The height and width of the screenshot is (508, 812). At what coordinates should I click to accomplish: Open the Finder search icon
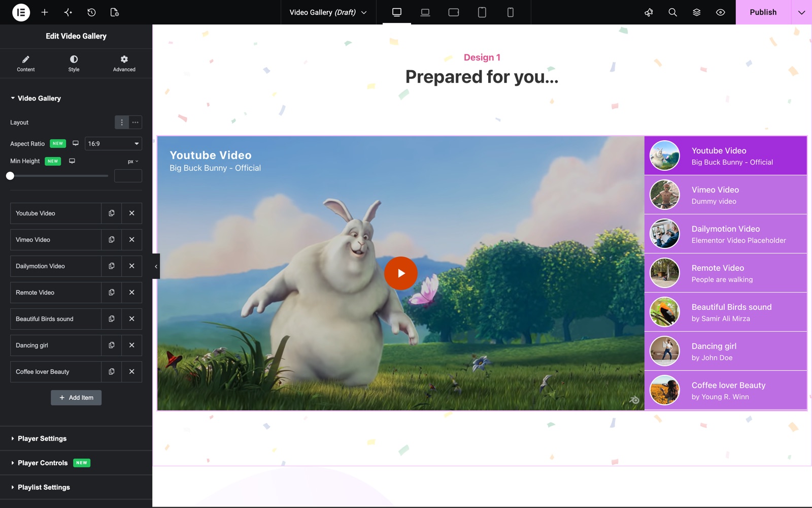coord(672,12)
